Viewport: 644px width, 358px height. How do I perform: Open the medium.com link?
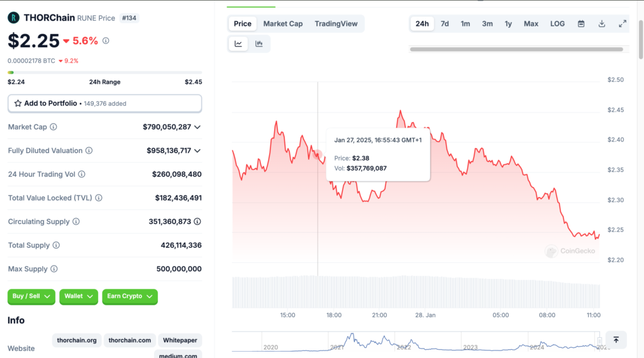[x=178, y=355]
